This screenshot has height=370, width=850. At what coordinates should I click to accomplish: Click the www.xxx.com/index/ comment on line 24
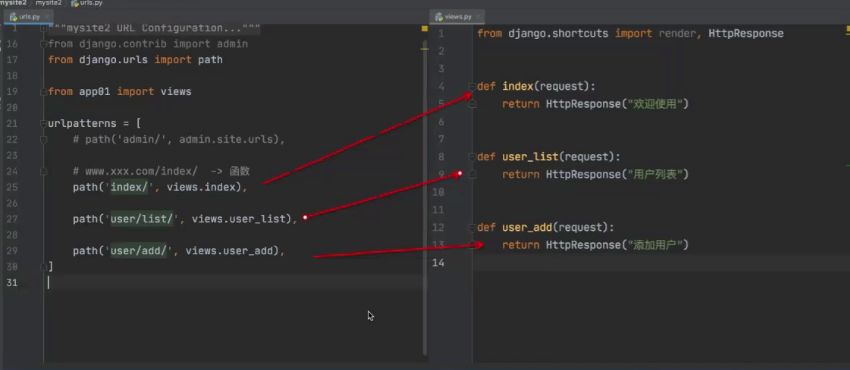tap(161, 171)
